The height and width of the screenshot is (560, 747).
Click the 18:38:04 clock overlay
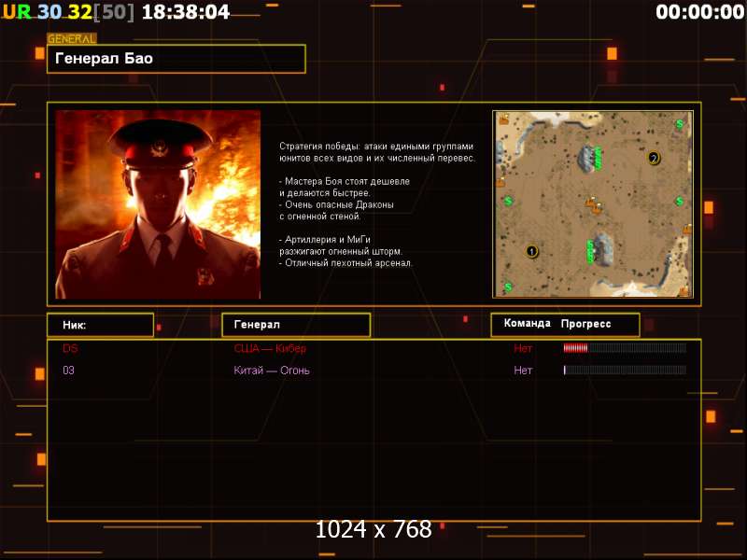tap(186, 12)
